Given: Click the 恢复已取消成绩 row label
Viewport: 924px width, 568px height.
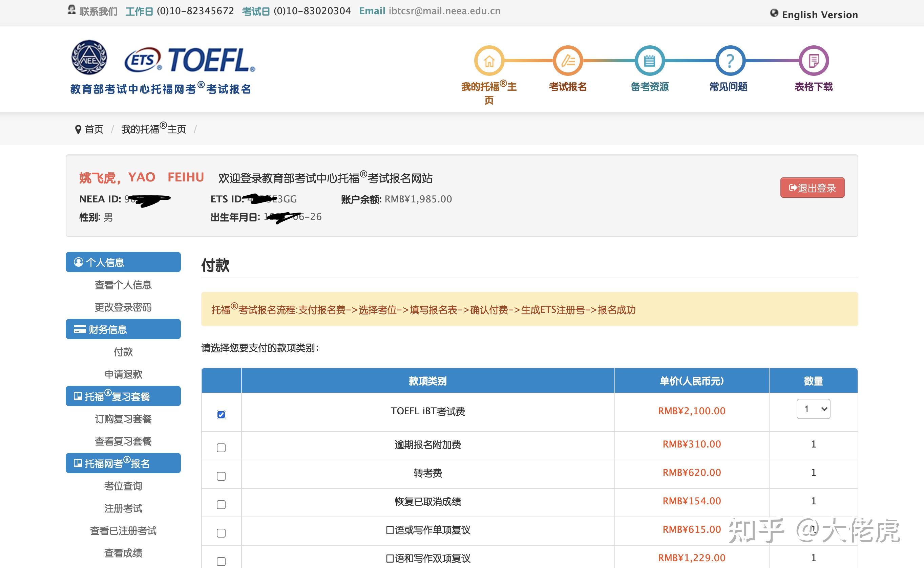Looking at the screenshot, I should click(x=428, y=502).
